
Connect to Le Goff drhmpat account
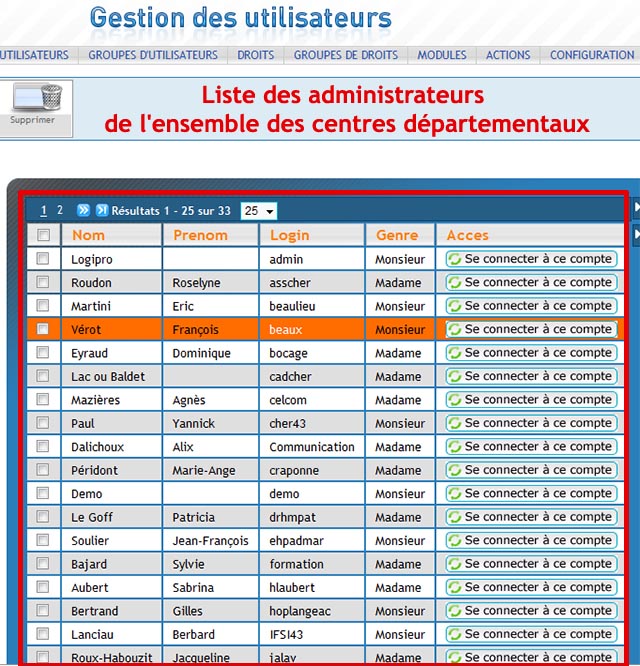point(531,517)
